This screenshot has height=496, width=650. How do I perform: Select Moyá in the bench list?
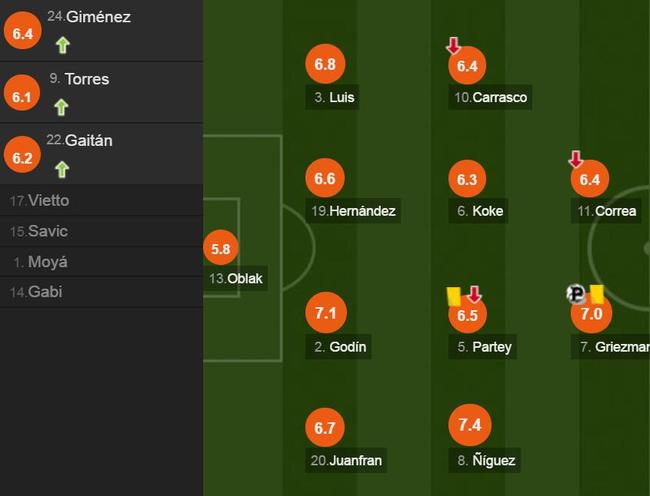[102, 262]
